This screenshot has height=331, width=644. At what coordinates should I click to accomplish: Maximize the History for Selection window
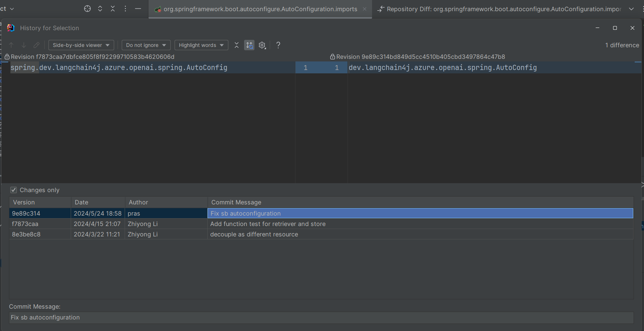tap(615, 28)
